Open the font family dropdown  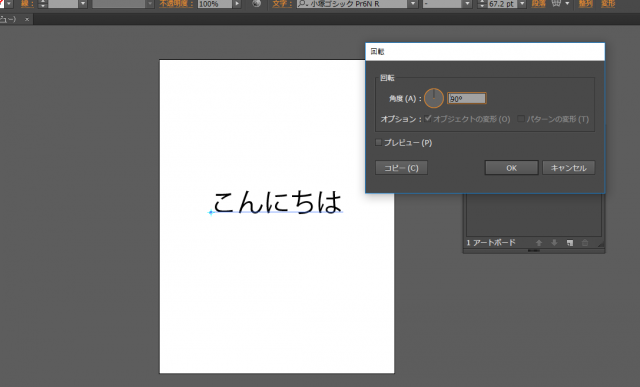tap(413, 4)
